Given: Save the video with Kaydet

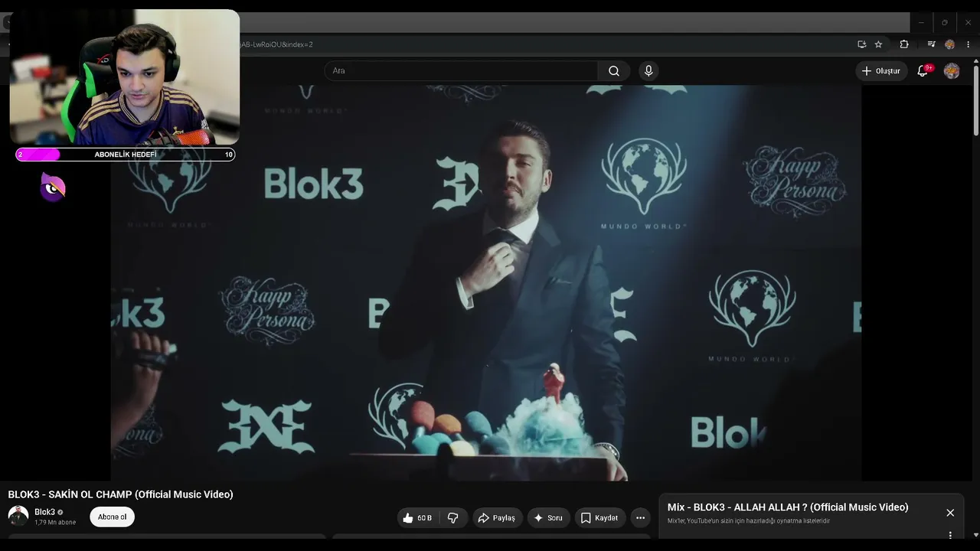Looking at the screenshot, I should pyautogui.click(x=599, y=518).
